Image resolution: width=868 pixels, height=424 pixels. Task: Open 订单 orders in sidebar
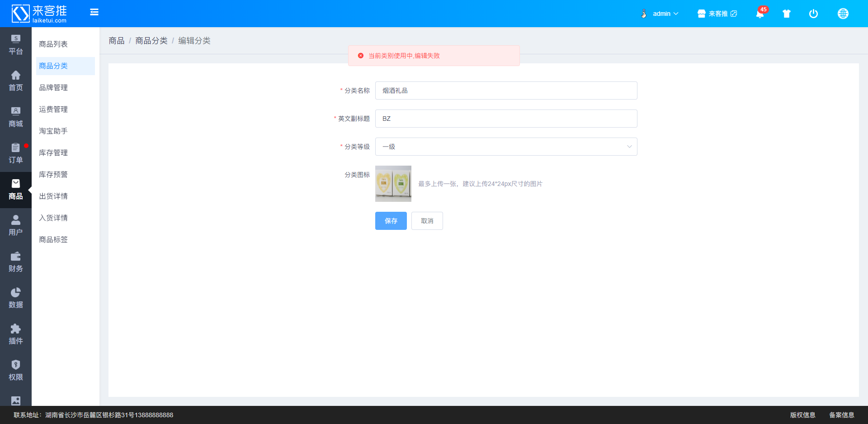pyautogui.click(x=16, y=154)
